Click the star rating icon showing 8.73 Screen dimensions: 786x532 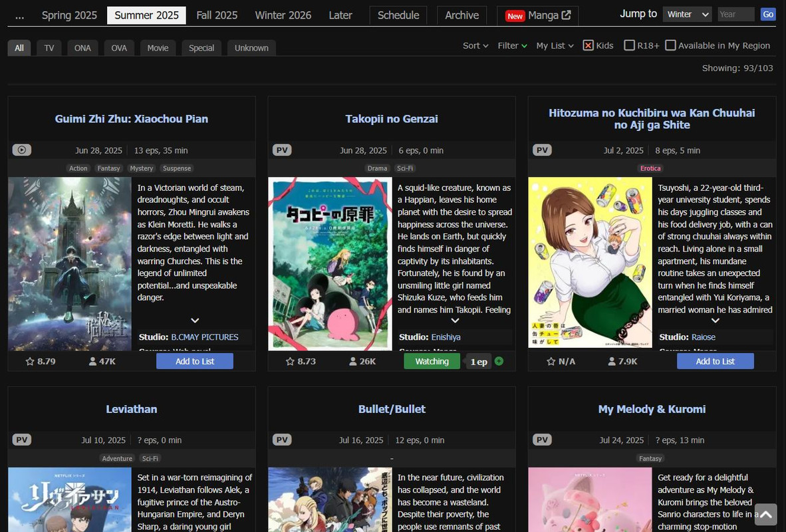coord(291,361)
